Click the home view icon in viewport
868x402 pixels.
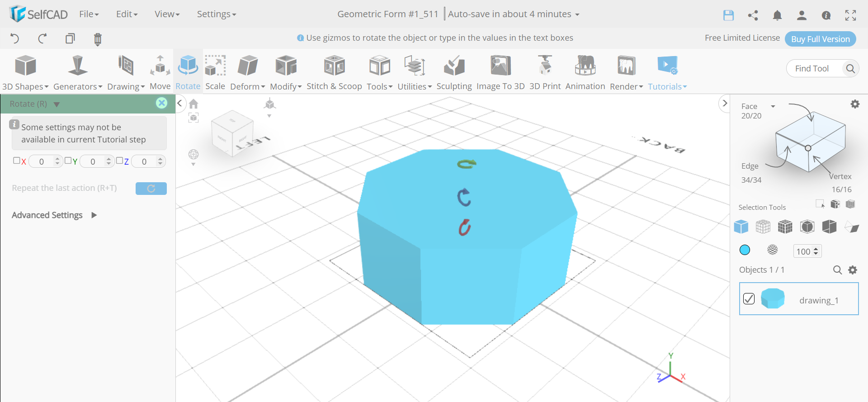pyautogui.click(x=193, y=104)
